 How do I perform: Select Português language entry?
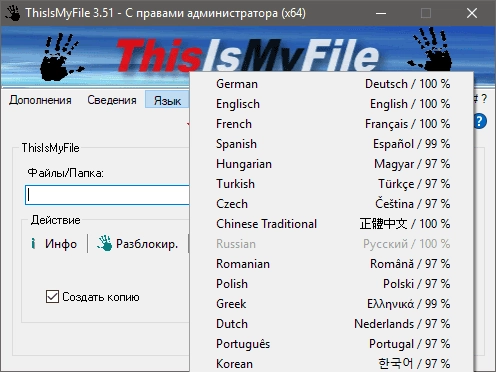point(332,344)
